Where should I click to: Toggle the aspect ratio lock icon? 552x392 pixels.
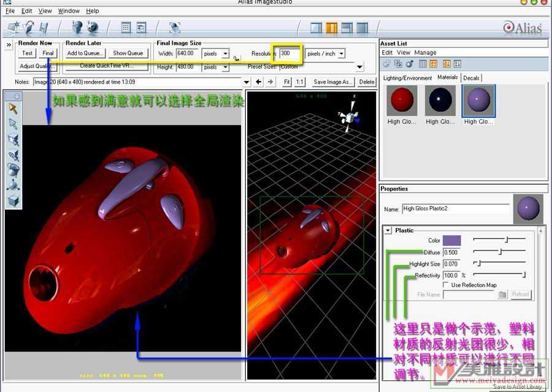[236, 59]
